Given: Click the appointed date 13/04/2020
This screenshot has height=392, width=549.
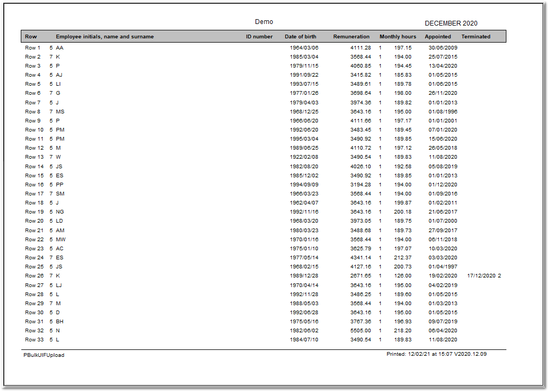Looking at the screenshot, I should tap(443, 66).
